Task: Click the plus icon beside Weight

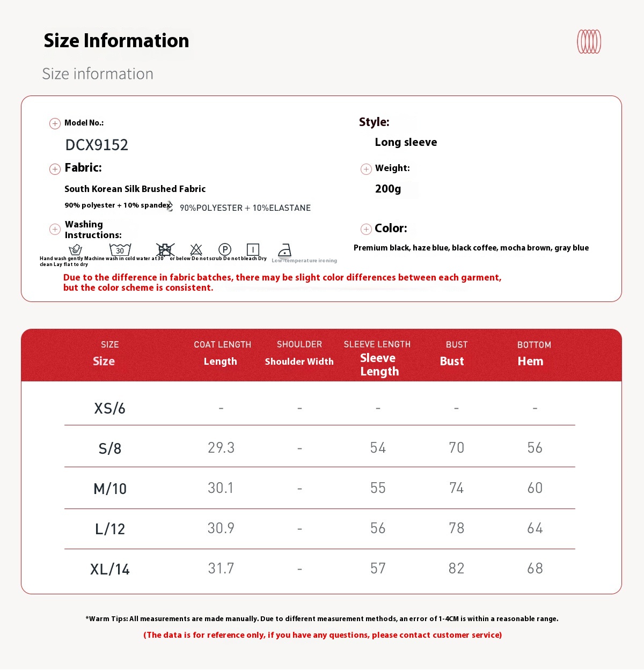Action: tap(366, 169)
